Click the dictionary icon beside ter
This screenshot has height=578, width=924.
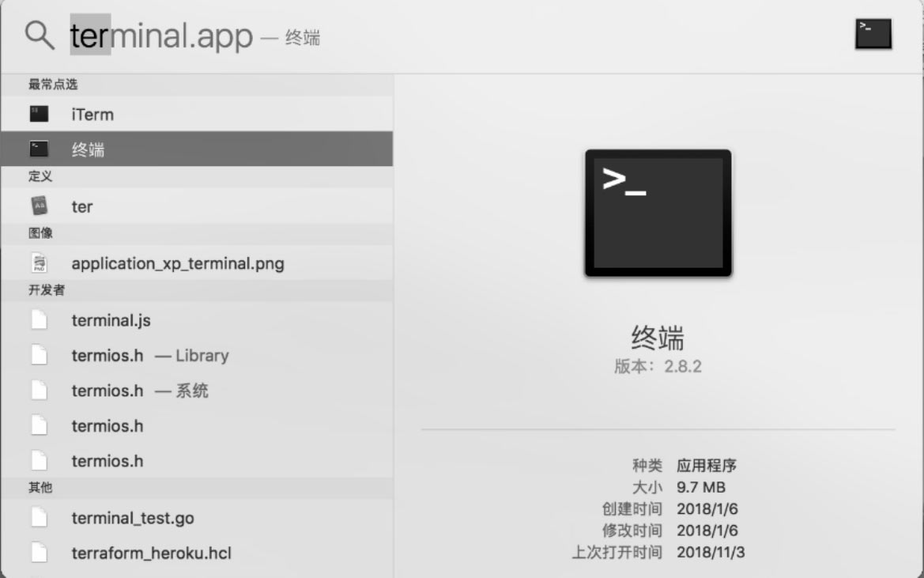tap(39, 206)
